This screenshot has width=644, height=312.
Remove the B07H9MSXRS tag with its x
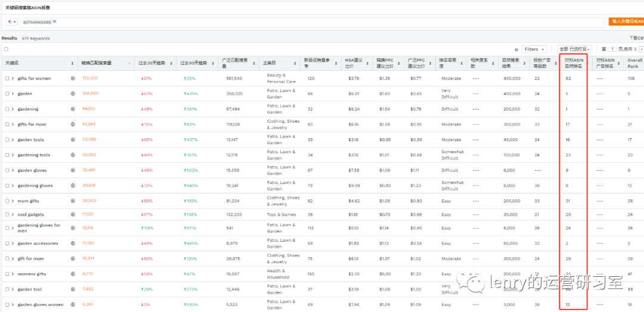(55, 21)
